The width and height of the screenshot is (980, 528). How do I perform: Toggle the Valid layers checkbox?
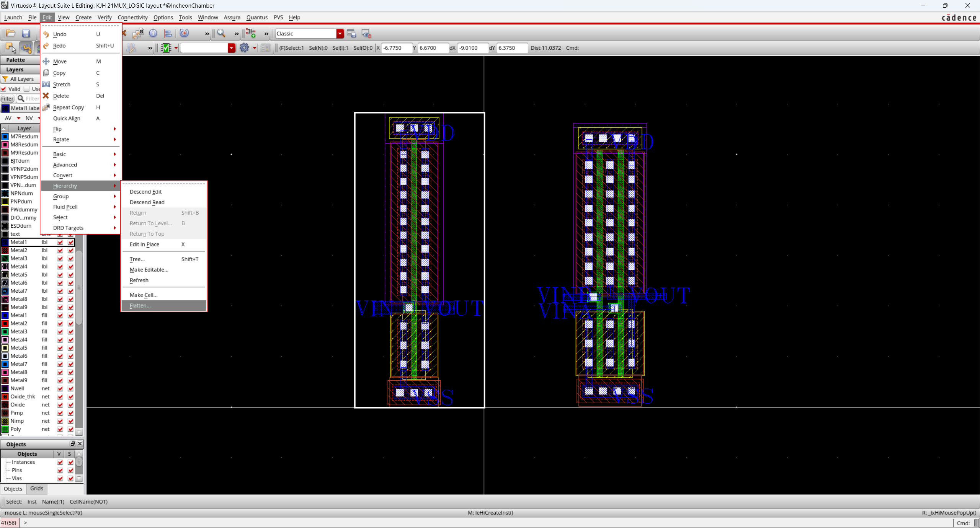pyautogui.click(x=3, y=89)
